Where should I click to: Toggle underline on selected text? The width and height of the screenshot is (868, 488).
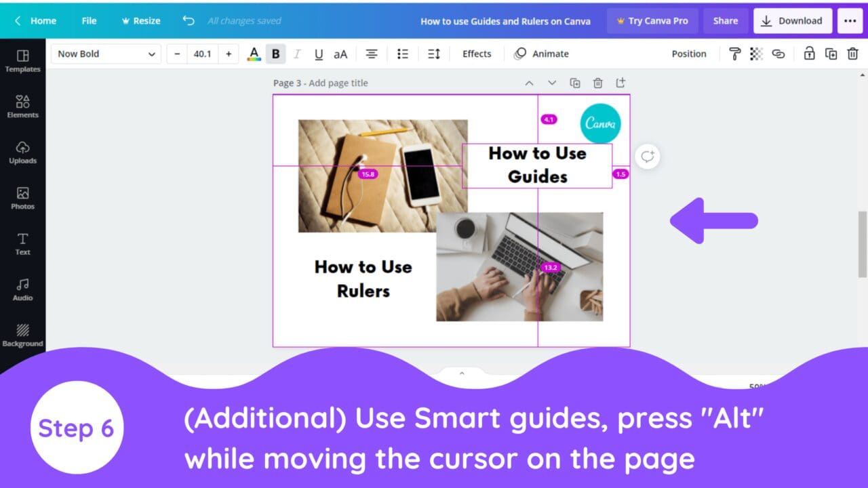click(319, 54)
